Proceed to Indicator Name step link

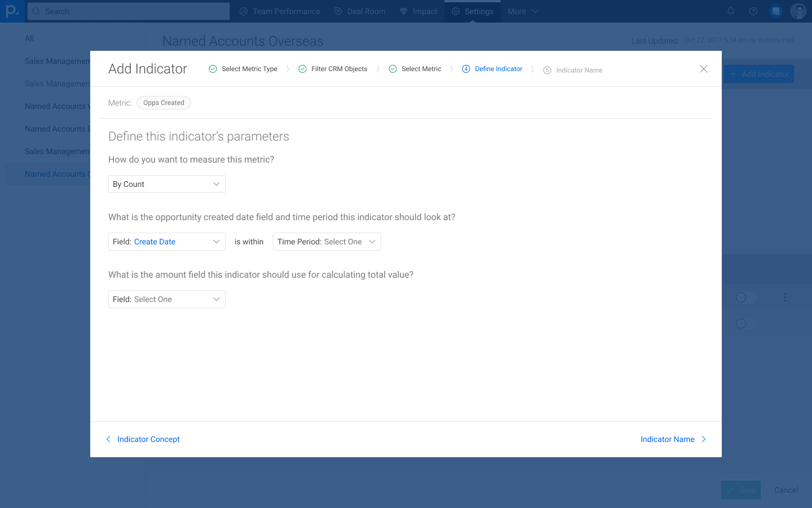(x=673, y=439)
